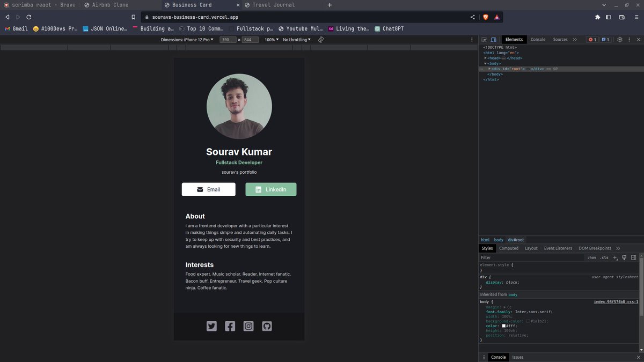Open the Brave hamburger main menu
This screenshot has width=644, height=362.
pyautogui.click(x=636, y=17)
